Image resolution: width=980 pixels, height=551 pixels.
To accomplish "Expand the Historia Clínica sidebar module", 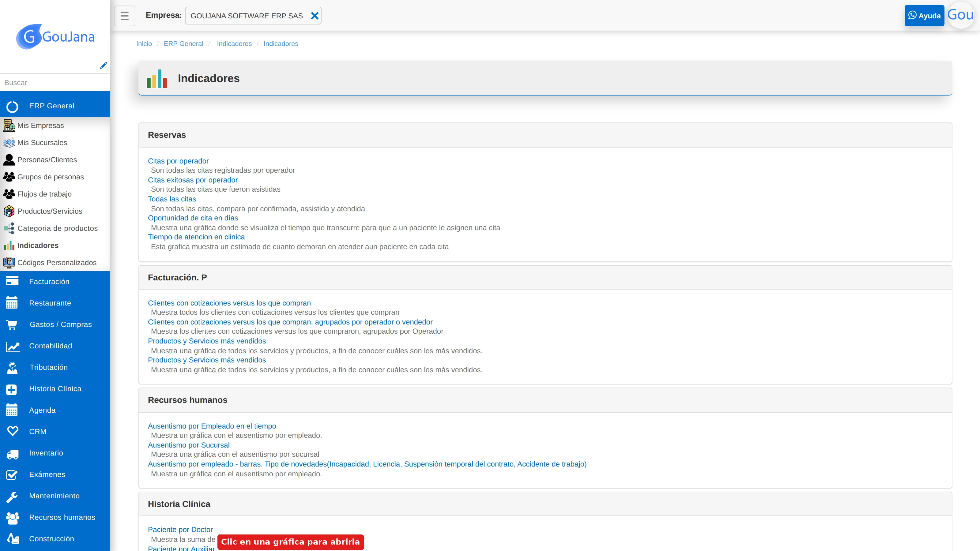I will (x=55, y=389).
